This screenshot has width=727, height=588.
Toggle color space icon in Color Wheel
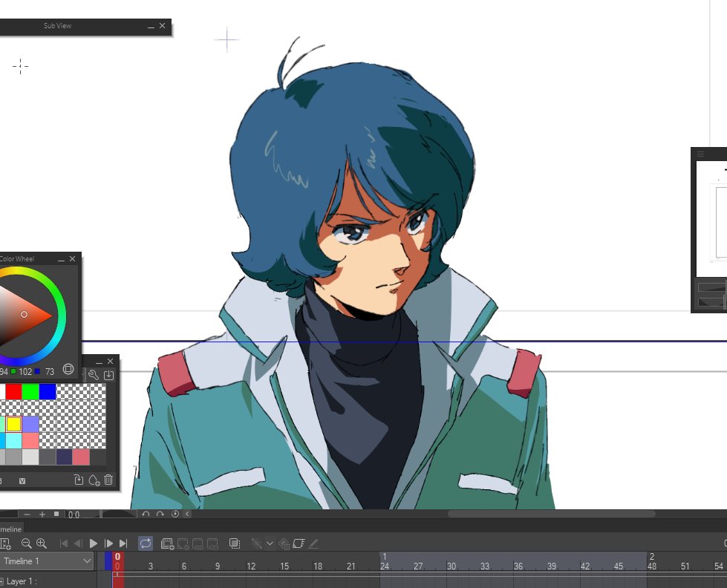click(68, 369)
